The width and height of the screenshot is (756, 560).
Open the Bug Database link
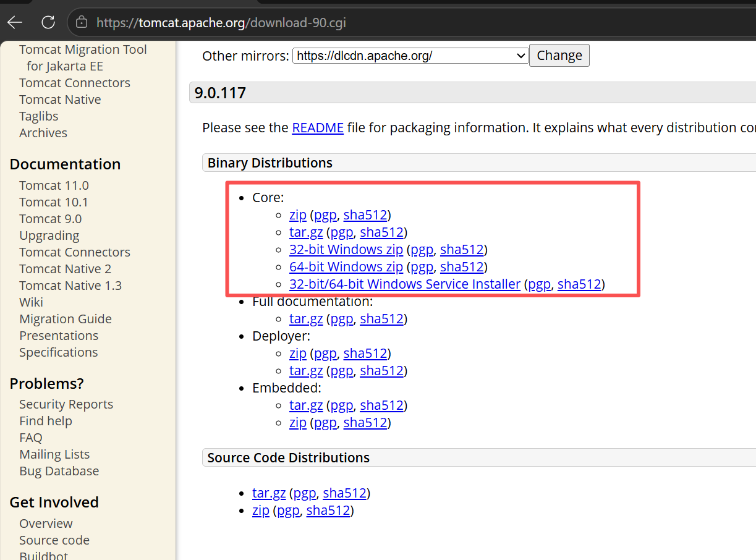tap(59, 471)
